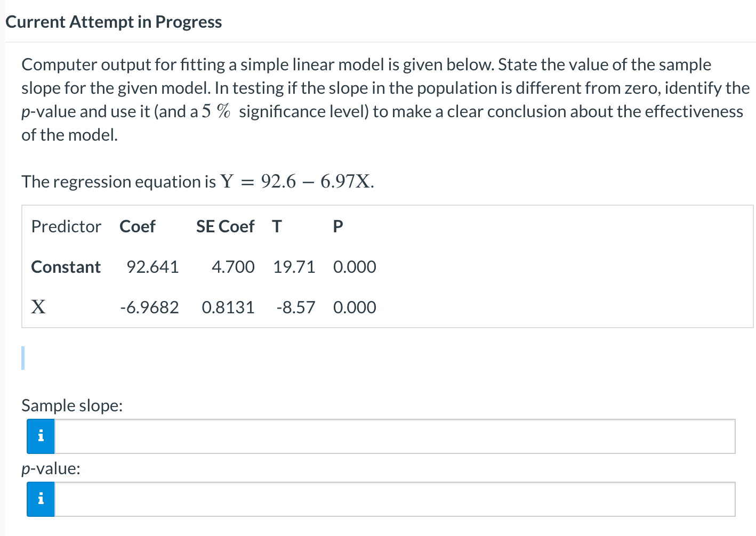756x536 pixels.
Task: Click the p-value label above the second box
Action: (x=51, y=468)
